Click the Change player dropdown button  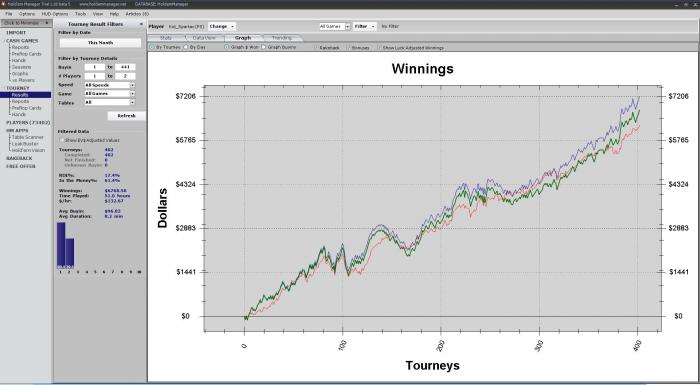pos(222,26)
